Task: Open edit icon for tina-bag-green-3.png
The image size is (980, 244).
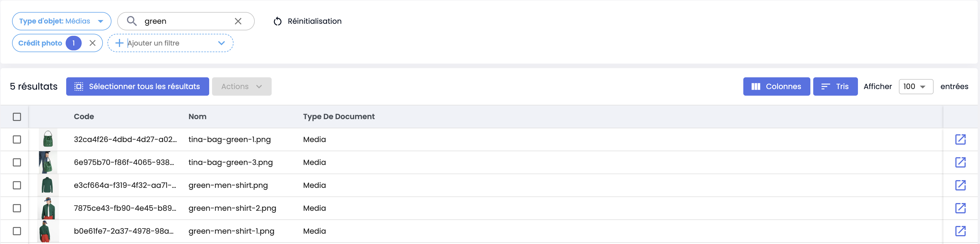Action: [x=960, y=162]
